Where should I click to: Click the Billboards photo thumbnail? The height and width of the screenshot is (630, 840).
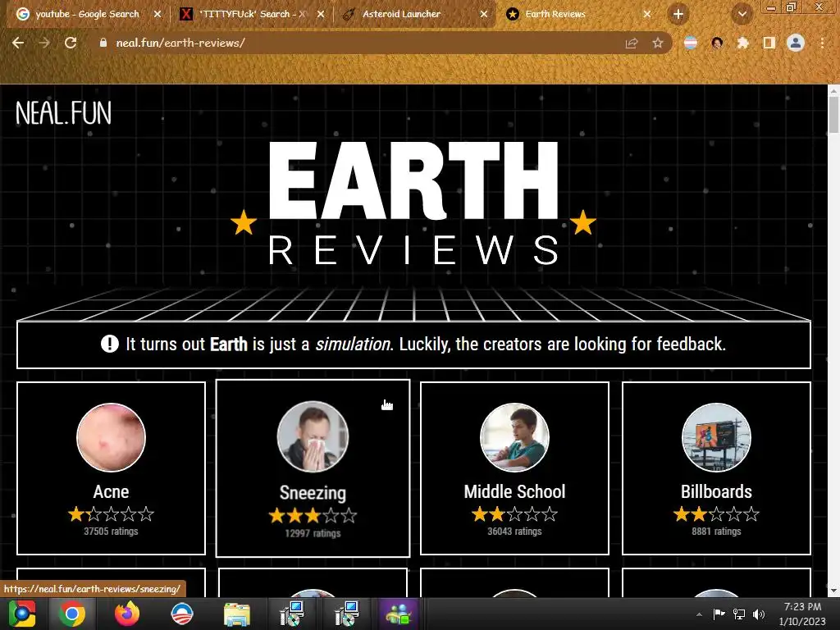(716, 437)
